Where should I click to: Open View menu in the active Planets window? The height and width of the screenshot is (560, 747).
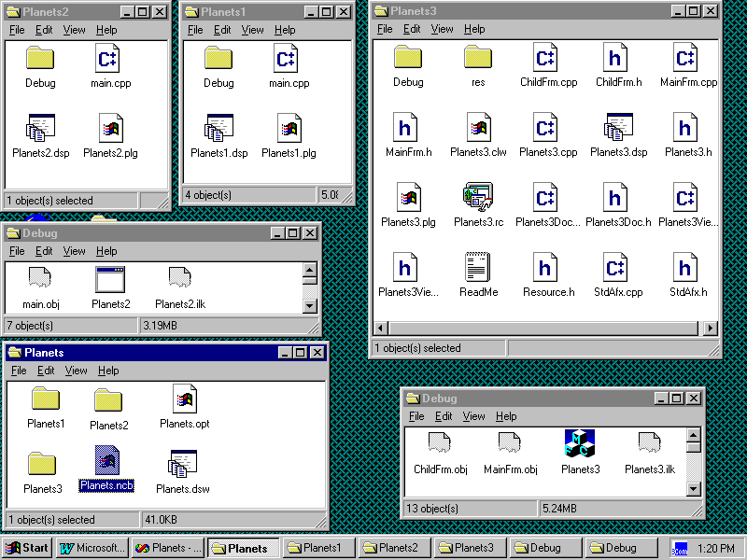coord(77,371)
